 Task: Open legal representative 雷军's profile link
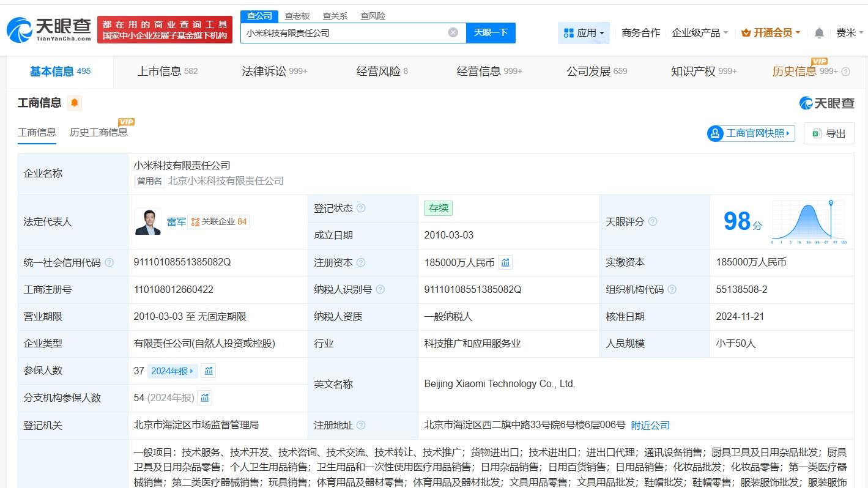coord(176,221)
